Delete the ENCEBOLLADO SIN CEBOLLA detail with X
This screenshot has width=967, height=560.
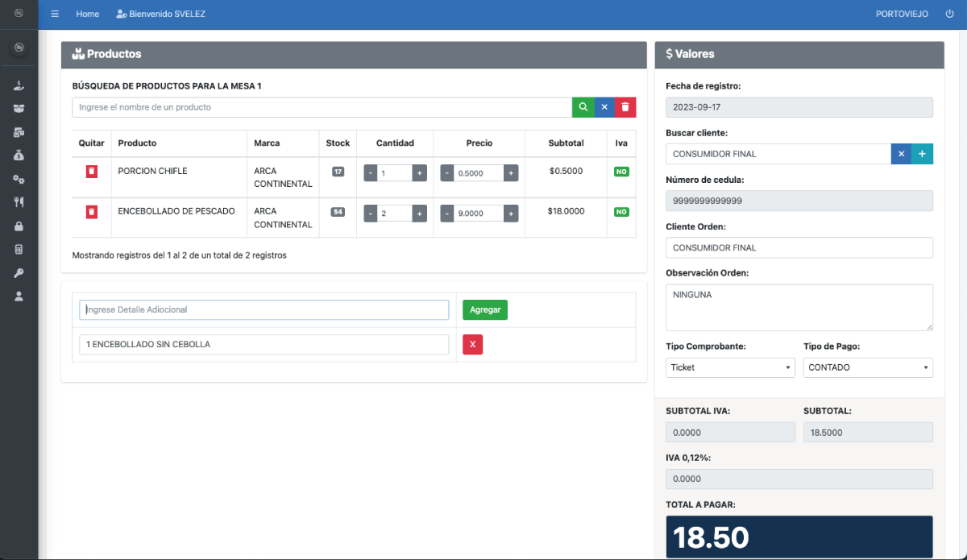[472, 345]
